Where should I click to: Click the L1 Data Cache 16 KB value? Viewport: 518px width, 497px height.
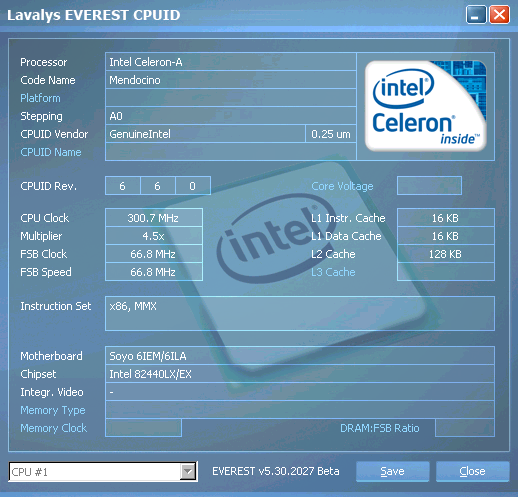(x=446, y=236)
